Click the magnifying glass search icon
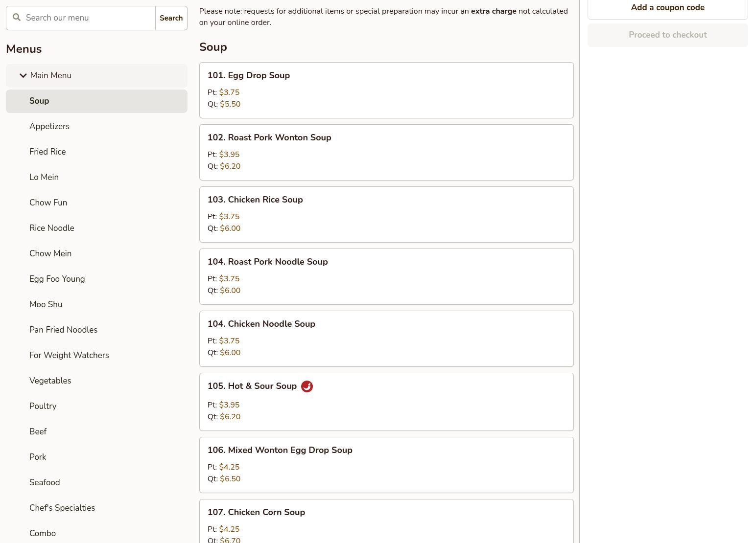This screenshot has height=543, width=756. (17, 18)
